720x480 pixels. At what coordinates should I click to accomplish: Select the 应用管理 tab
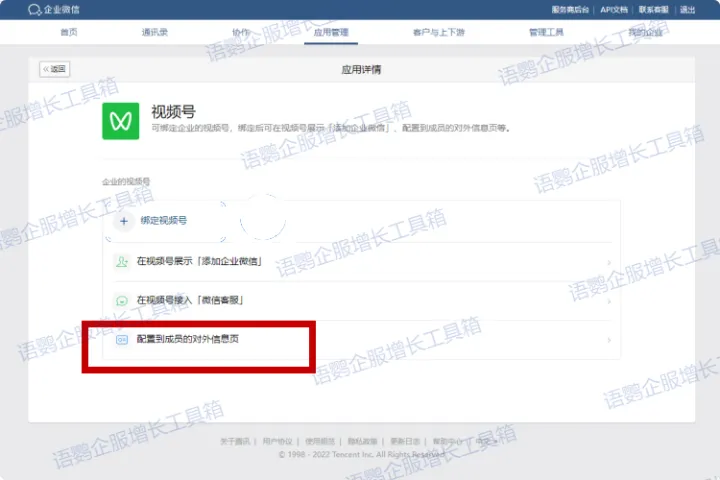330,32
